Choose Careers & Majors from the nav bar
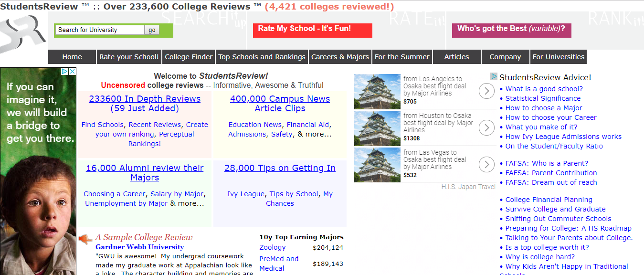The image size is (644, 275). (x=340, y=57)
